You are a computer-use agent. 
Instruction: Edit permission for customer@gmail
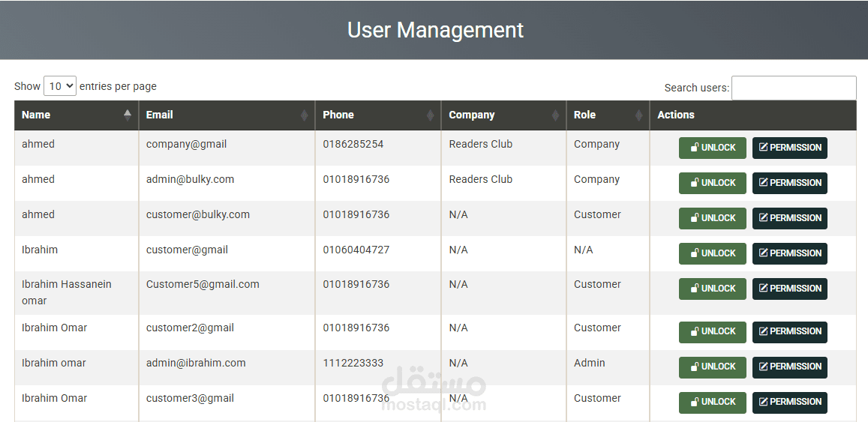(x=789, y=253)
